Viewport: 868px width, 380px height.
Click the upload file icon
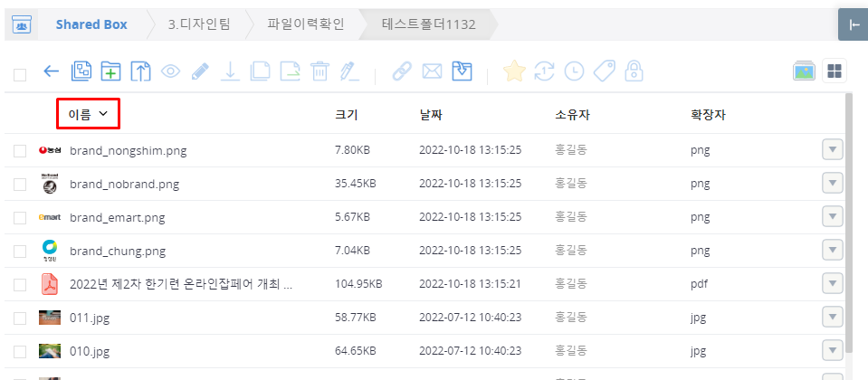[x=140, y=71]
